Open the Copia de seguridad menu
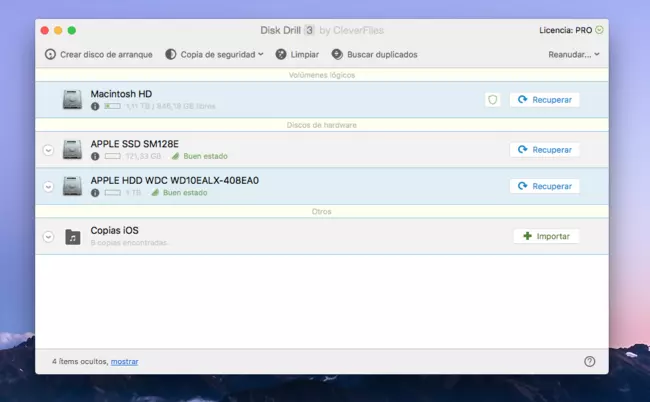The height and width of the screenshot is (402, 650). click(x=214, y=54)
